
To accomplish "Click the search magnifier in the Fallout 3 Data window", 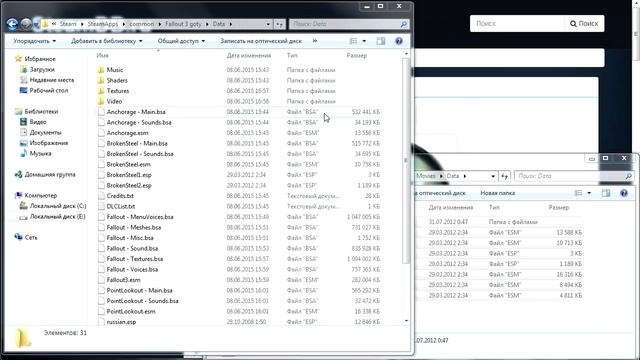I will coord(404,24).
